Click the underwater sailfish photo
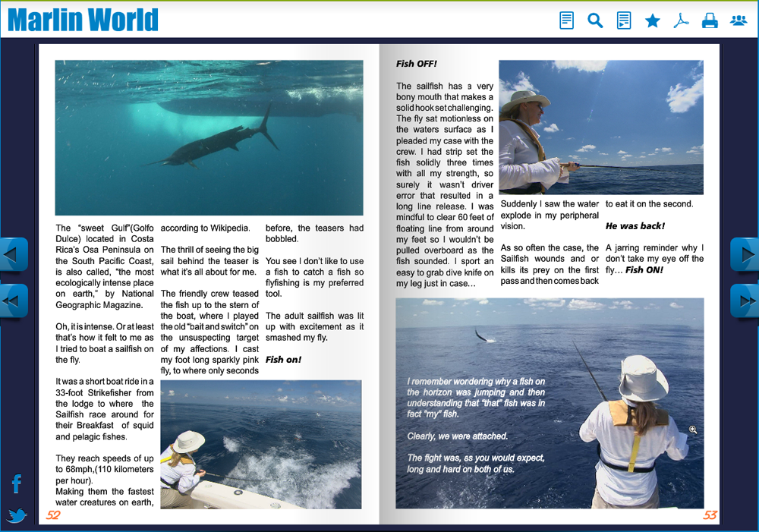759x532 pixels. pyautogui.click(x=209, y=137)
